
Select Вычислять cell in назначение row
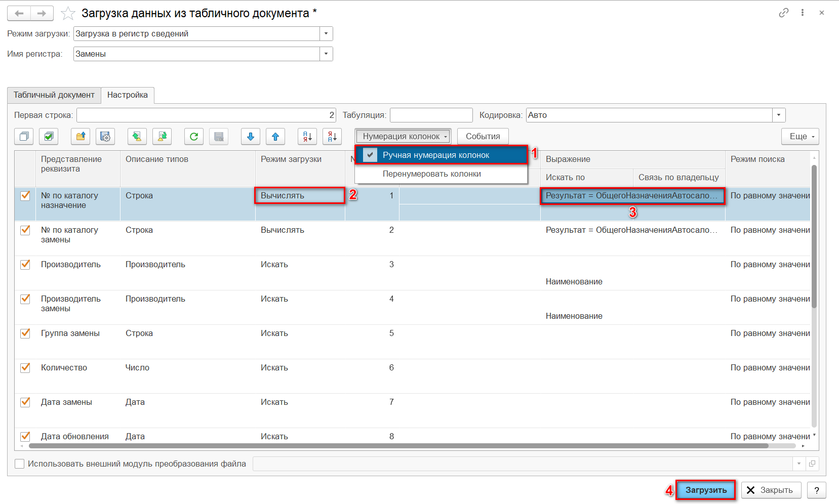300,195
